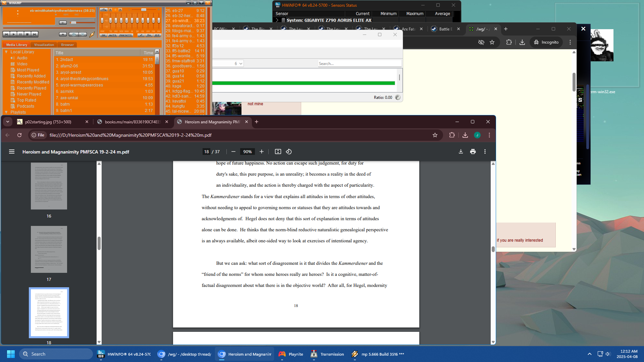Zoom out the PDF with minus
The image size is (644, 362).
pos(233,152)
